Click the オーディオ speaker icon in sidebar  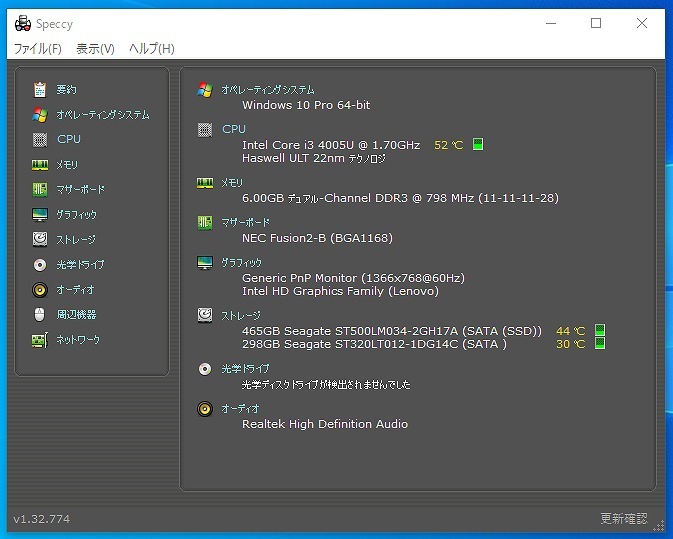(40, 290)
